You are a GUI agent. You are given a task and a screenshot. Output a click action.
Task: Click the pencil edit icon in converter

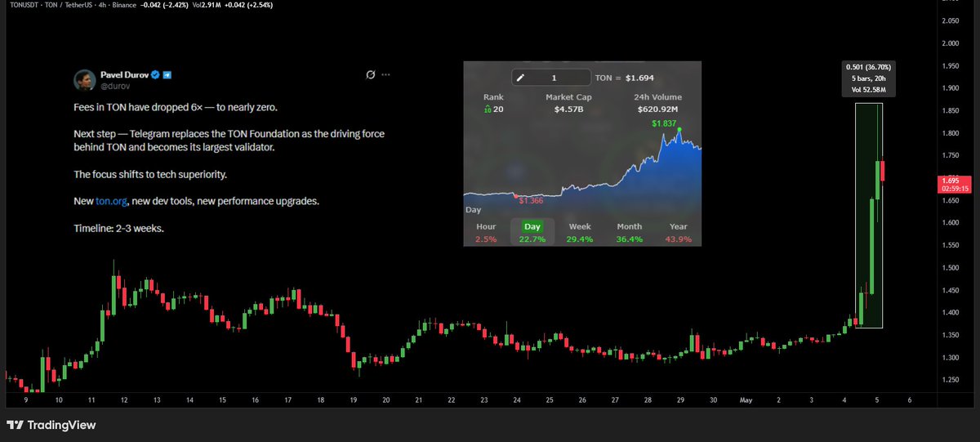tap(520, 78)
